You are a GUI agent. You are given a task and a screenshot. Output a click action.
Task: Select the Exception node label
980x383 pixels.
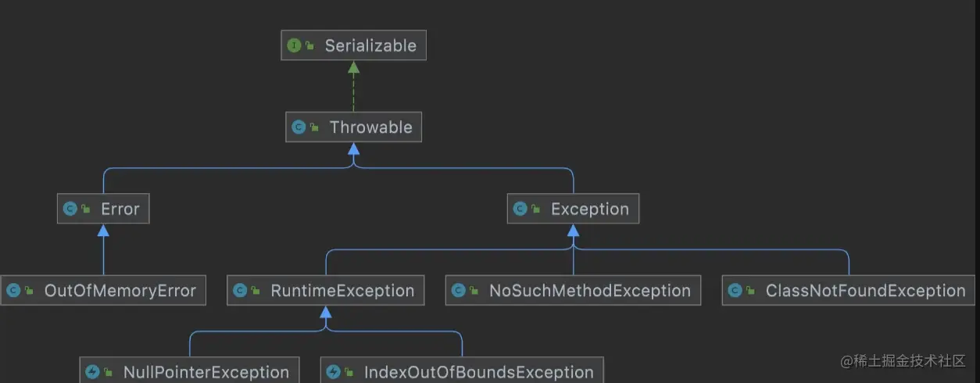pyautogui.click(x=589, y=209)
